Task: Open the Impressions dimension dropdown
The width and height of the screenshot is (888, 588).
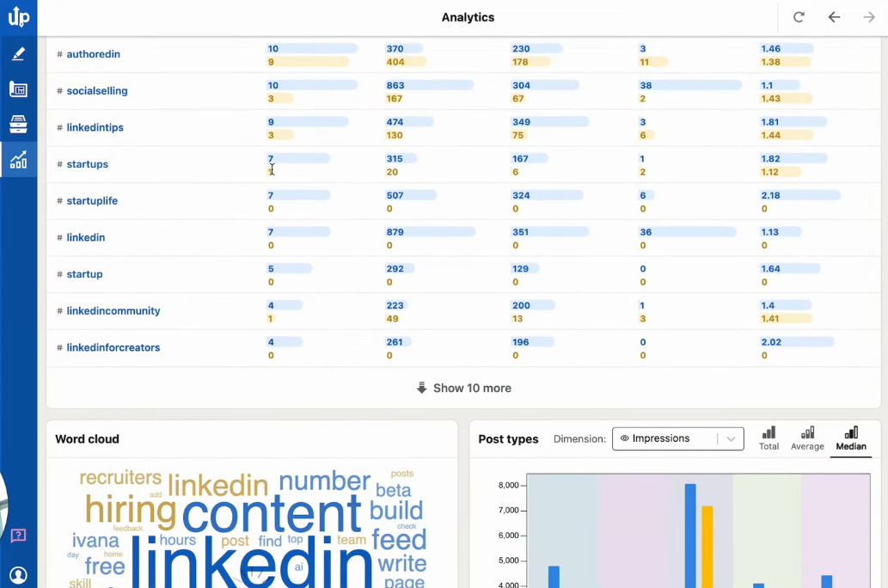Action: (x=665, y=438)
